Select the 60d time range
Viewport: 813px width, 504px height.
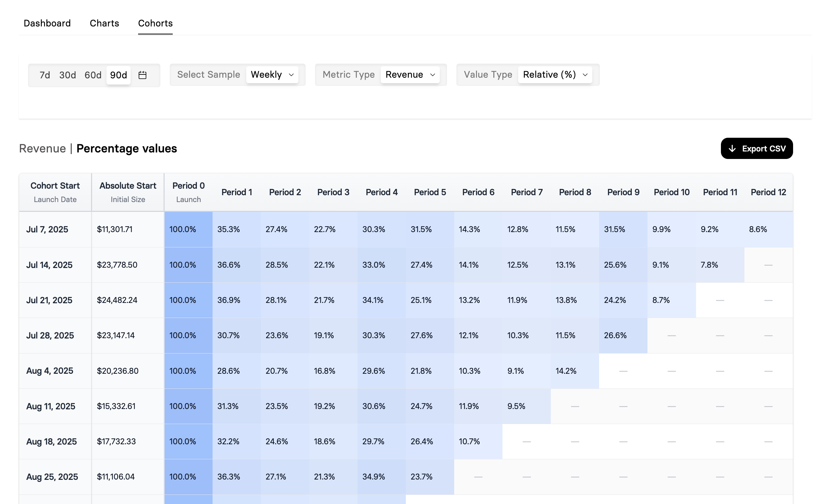[93, 75]
